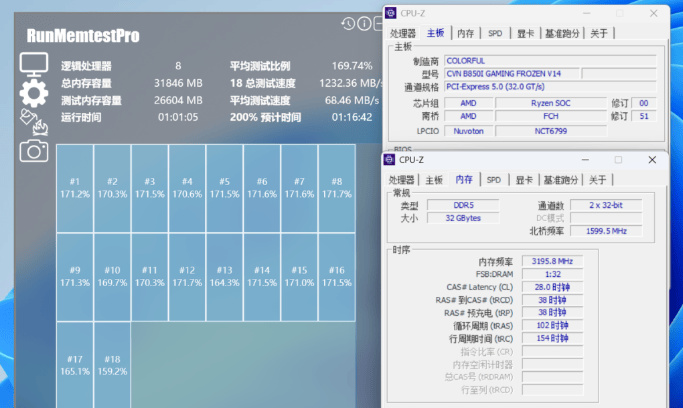Open SPD tab in back CPU-Z window
Screen dimensions: 683x408
point(495,33)
